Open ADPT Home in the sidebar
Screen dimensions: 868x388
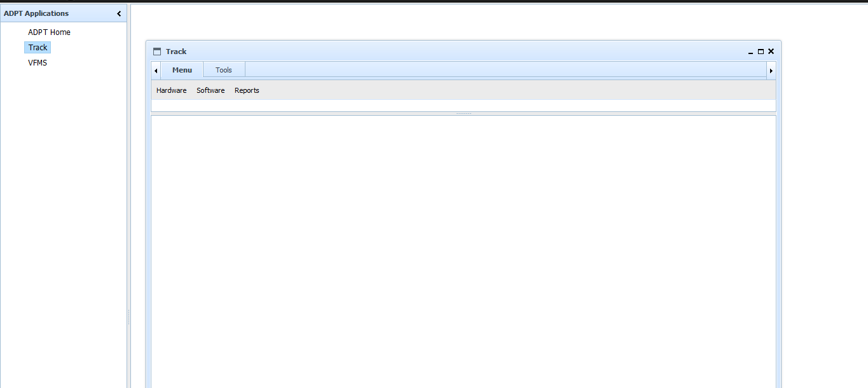(49, 32)
